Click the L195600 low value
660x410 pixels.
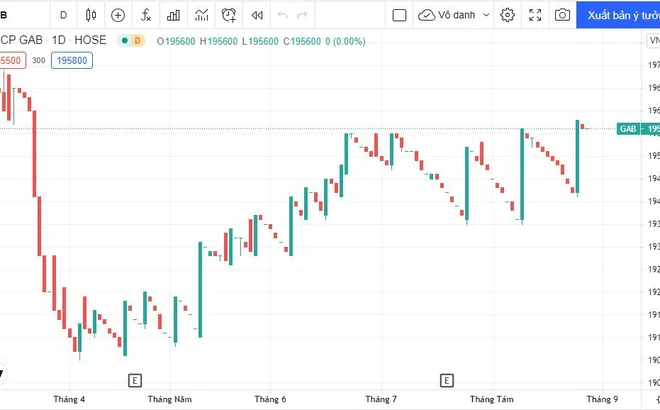point(260,42)
